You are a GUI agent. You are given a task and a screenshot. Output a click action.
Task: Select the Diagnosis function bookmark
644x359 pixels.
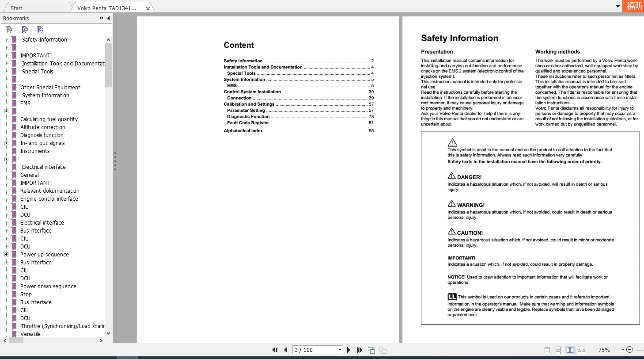pyautogui.click(x=42, y=135)
